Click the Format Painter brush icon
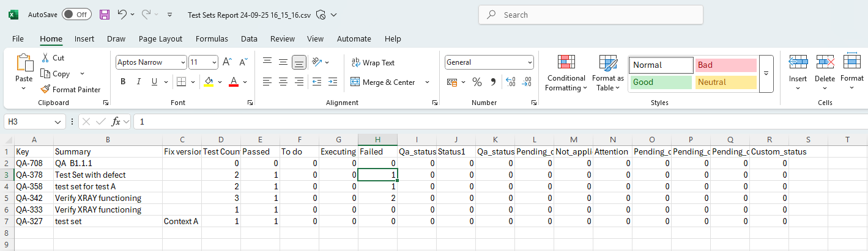Viewport: 868px width, 251px height. pyautogui.click(x=46, y=90)
